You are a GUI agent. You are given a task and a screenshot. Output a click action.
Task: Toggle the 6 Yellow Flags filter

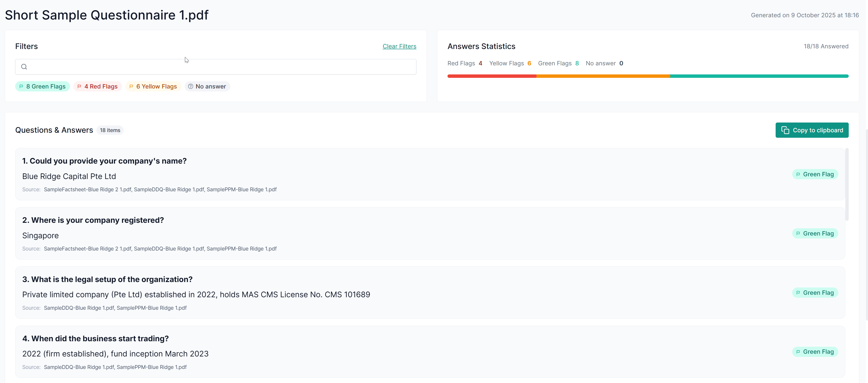click(153, 86)
